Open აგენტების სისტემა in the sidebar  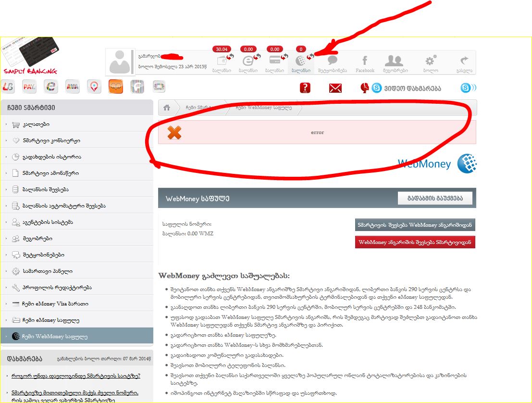coord(77,222)
